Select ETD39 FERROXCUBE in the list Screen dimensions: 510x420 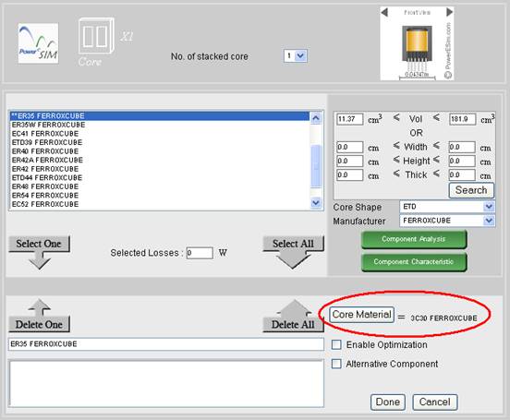pyautogui.click(x=160, y=142)
